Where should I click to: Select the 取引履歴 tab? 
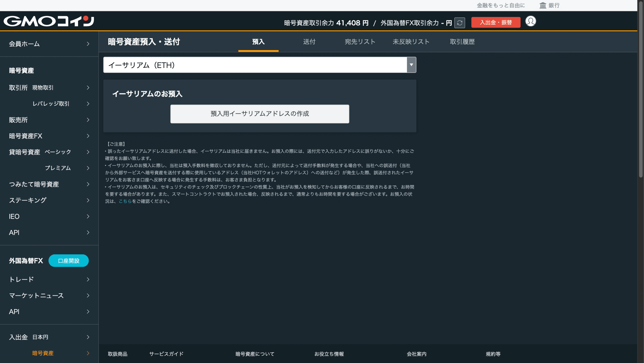[x=462, y=42]
